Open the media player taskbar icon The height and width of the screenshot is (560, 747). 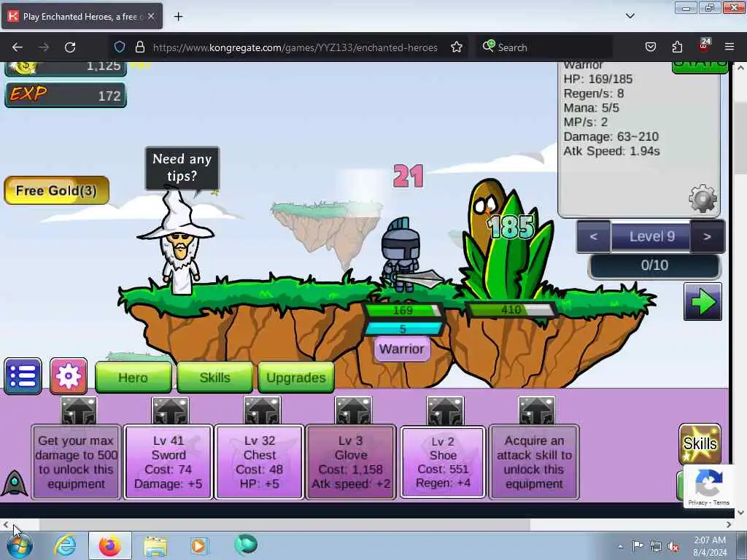(199, 545)
